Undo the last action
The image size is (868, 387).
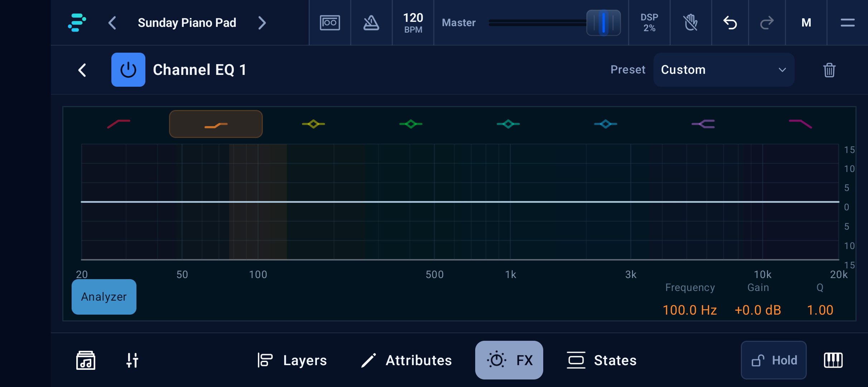coord(730,23)
